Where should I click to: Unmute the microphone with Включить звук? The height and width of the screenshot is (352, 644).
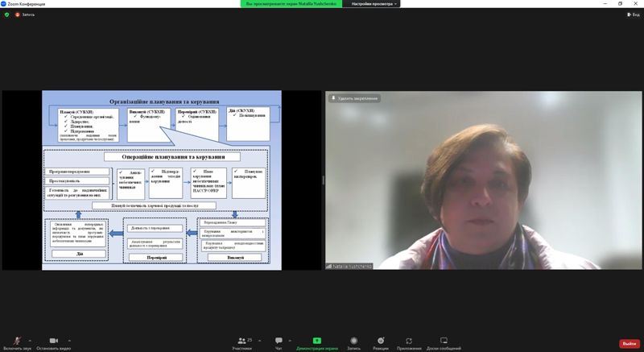[16, 342]
